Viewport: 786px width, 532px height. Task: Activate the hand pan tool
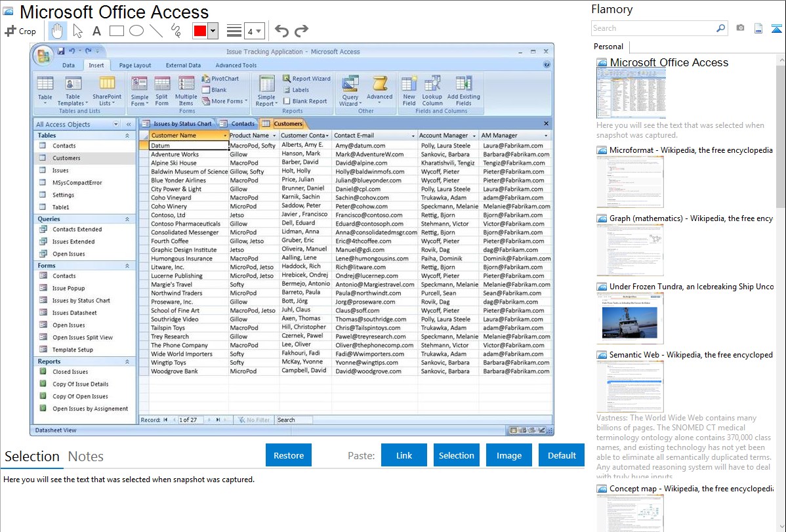click(x=57, y=31)
